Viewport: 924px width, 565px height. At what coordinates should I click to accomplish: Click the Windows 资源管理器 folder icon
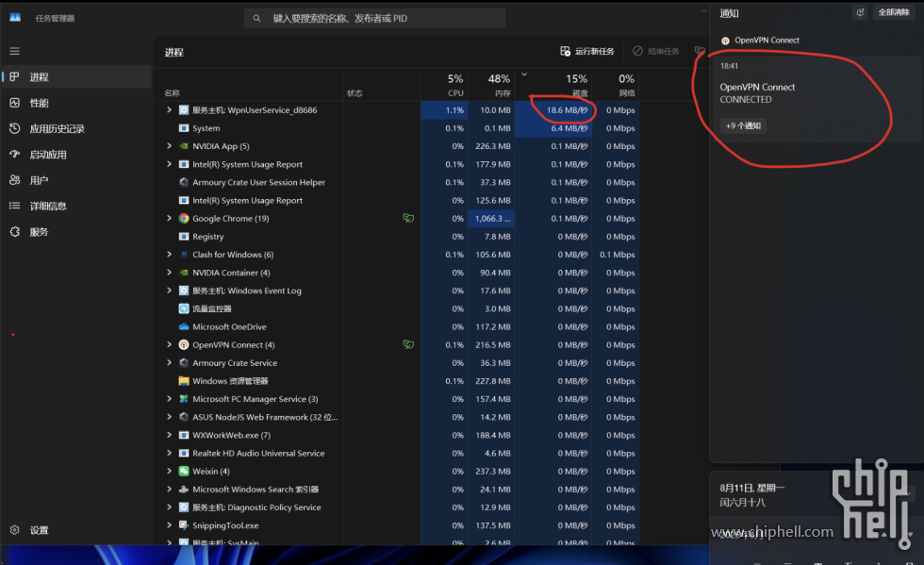(184, 381)
